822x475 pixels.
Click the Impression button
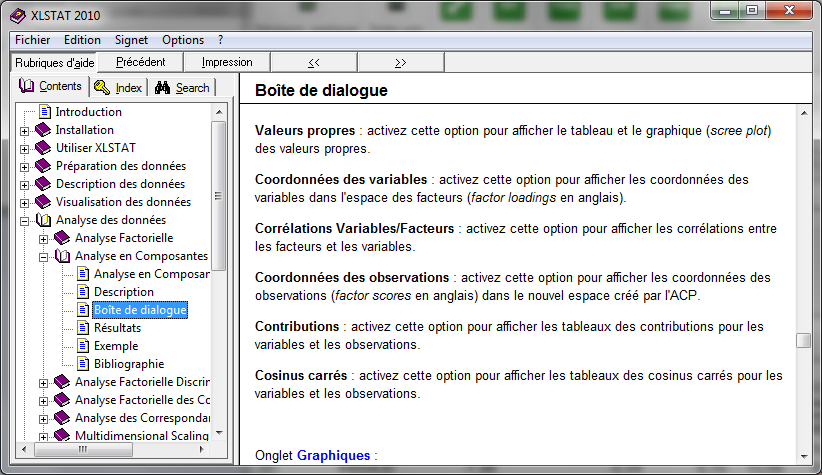point(227,62)
